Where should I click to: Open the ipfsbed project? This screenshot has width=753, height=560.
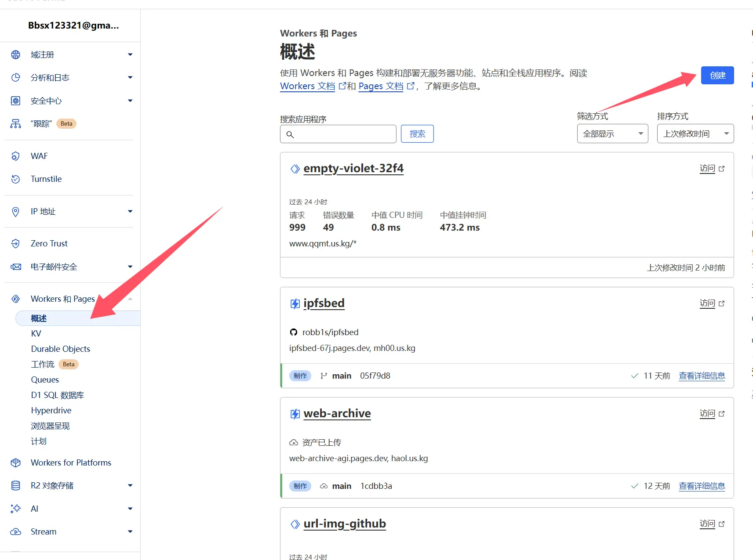[324, 303]
